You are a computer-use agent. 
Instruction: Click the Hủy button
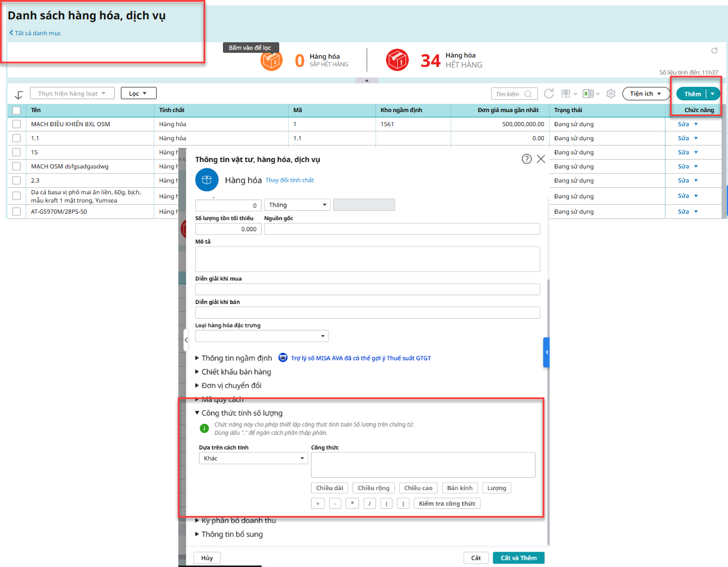pyautogui.click(x=207, y=558)
